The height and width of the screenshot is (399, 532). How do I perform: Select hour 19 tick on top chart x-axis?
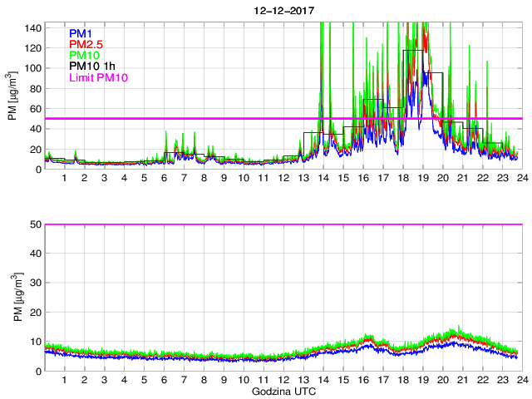422,179
